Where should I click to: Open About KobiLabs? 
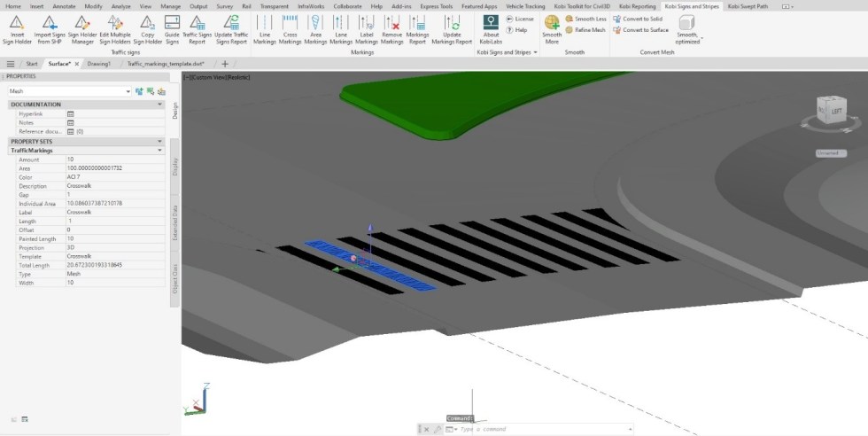tap(491, 30)
